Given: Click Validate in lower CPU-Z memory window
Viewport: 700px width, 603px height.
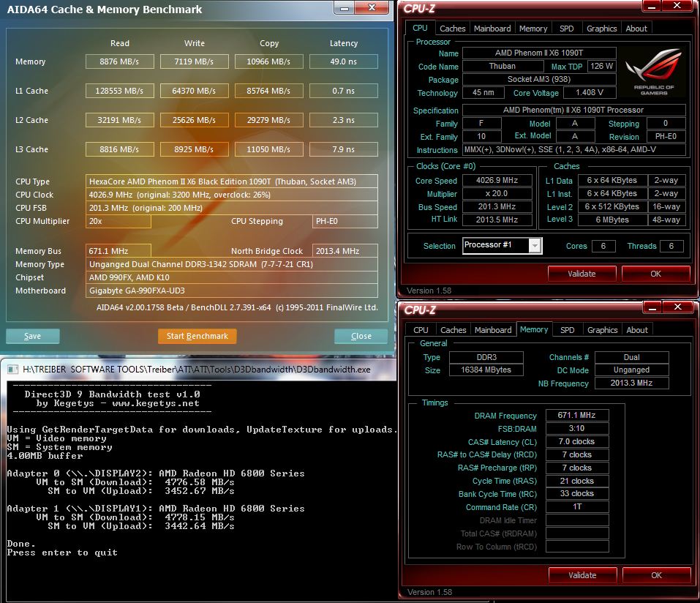Looking at the screenshot, I should pyautogui.click(x=582, y=575).
